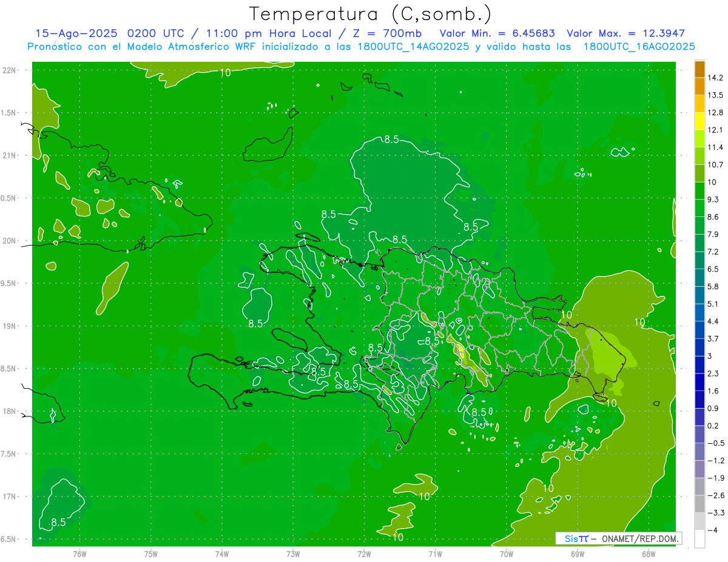Click the '73W' longitude axis label
This screenshot has width=728, height=562.
[x=293, y=554]
